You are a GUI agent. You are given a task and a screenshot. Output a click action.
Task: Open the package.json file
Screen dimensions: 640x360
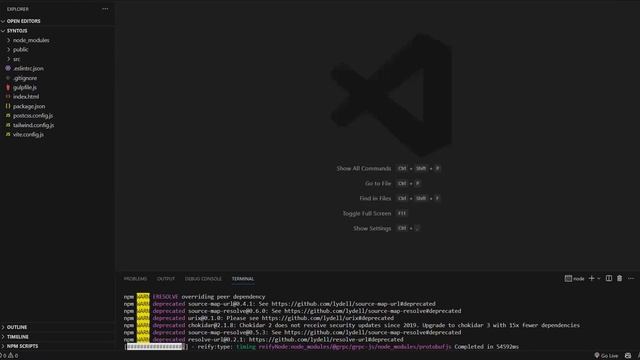(x=29, y=107)
